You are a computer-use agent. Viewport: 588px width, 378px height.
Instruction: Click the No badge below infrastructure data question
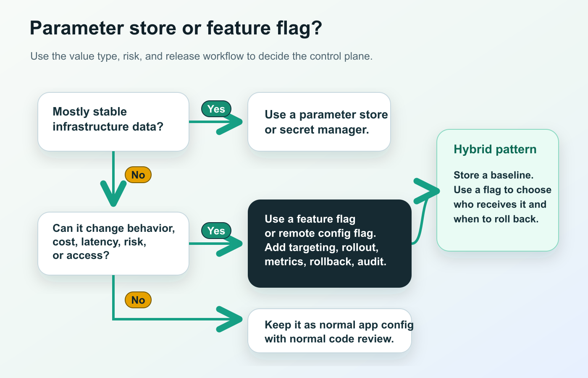(x=138, y=175)
